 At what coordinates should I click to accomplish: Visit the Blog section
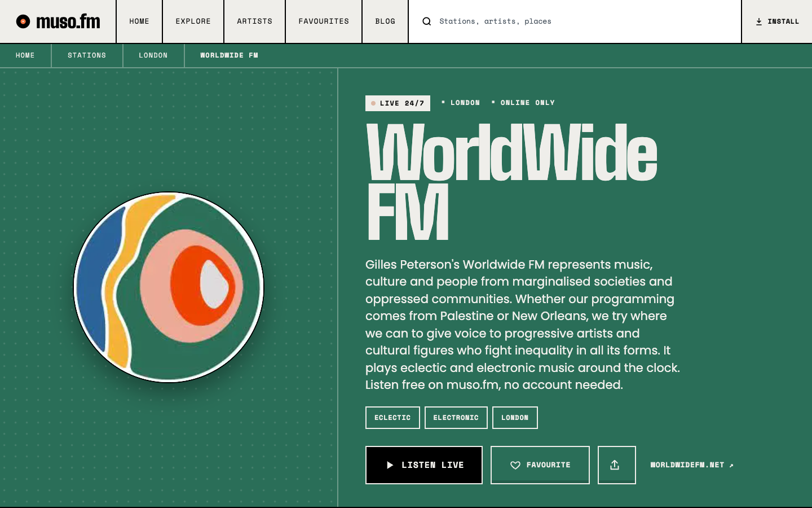point(385,21)
